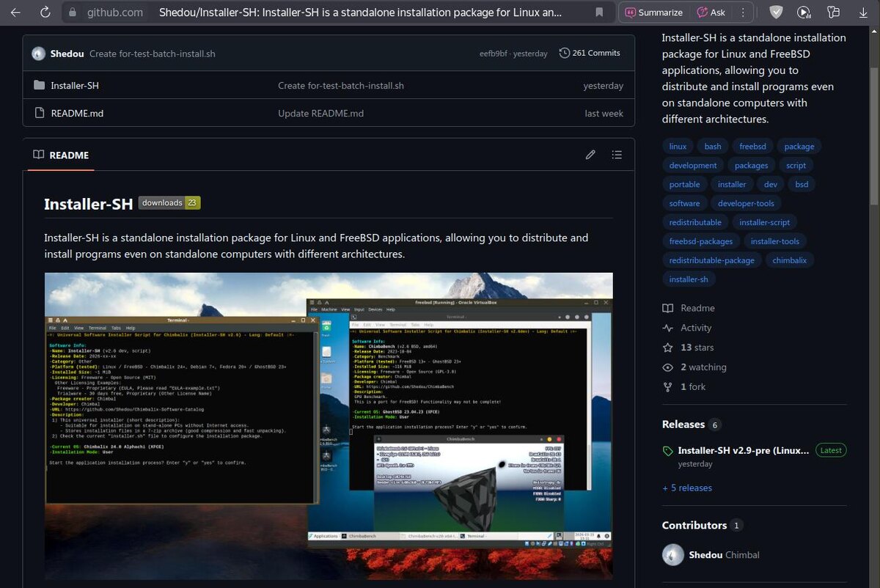The image size is (880, 588).
Task: Open the Installer-SH v2.9-pre latest release
Action: (744, 450)
